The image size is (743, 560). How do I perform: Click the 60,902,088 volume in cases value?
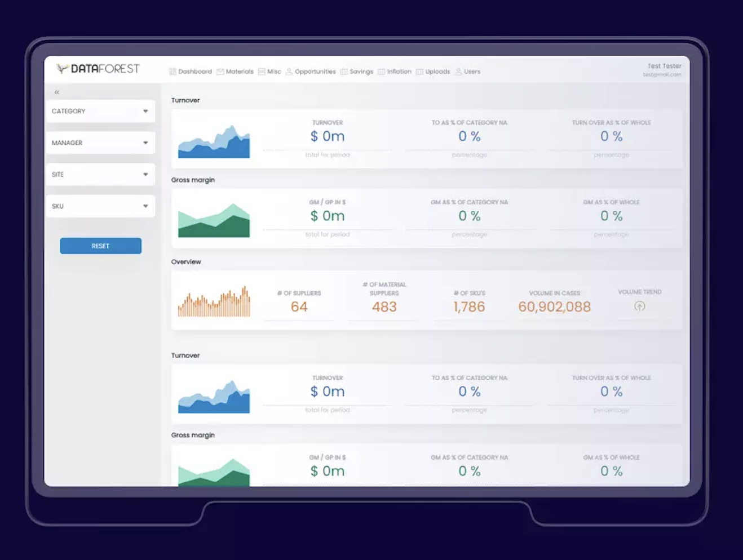[x=555, y=306]
